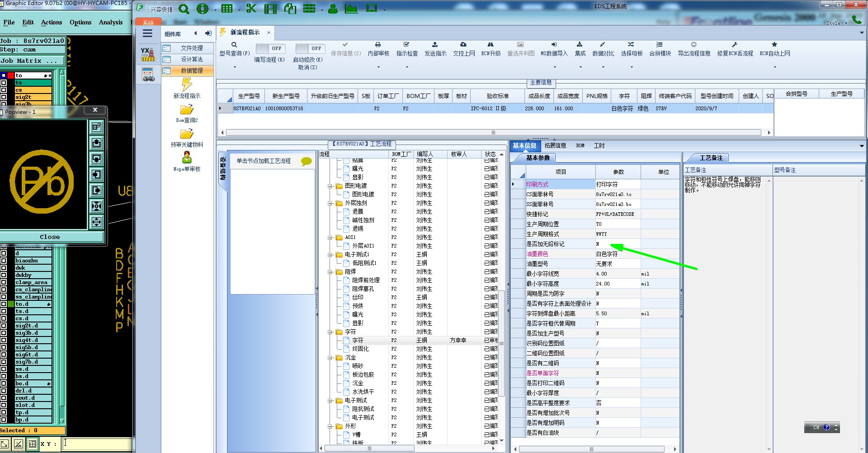Open the Bom查询2 folder shortcut

click(x=187, y=110)
